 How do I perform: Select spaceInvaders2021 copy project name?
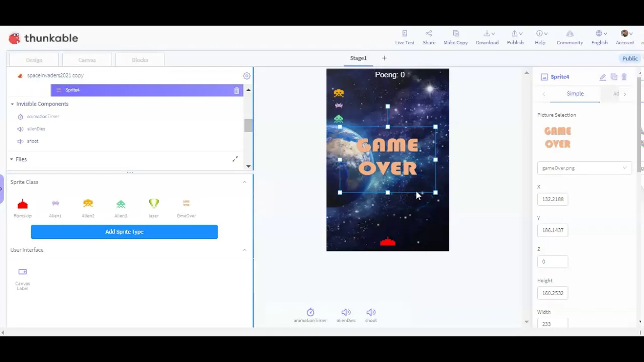click(x=55, y=75)
